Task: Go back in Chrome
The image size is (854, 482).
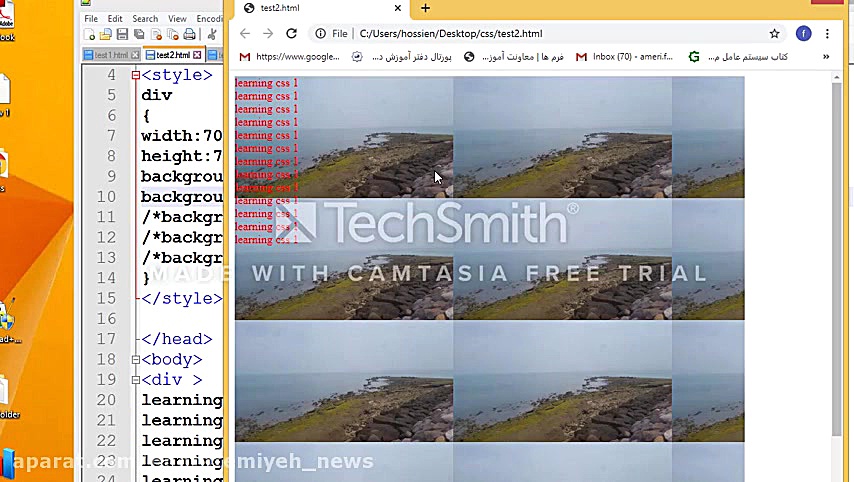Action: coord(245,34)
